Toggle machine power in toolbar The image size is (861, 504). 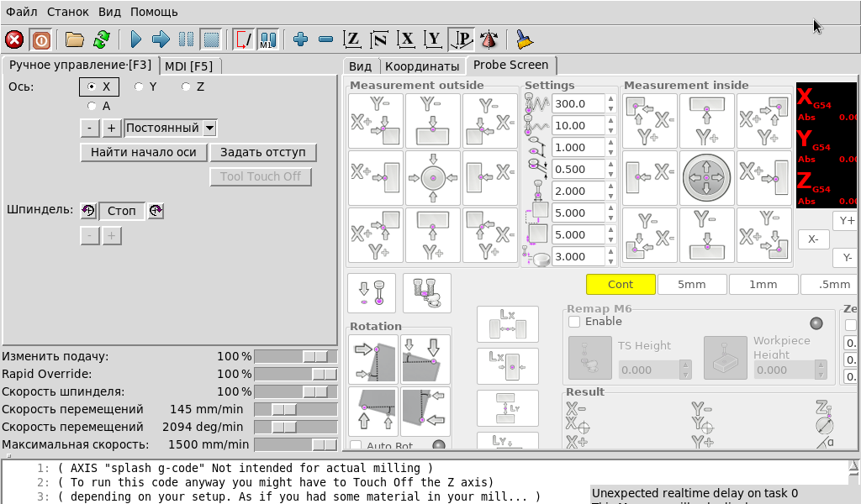[x=40, y=39]
